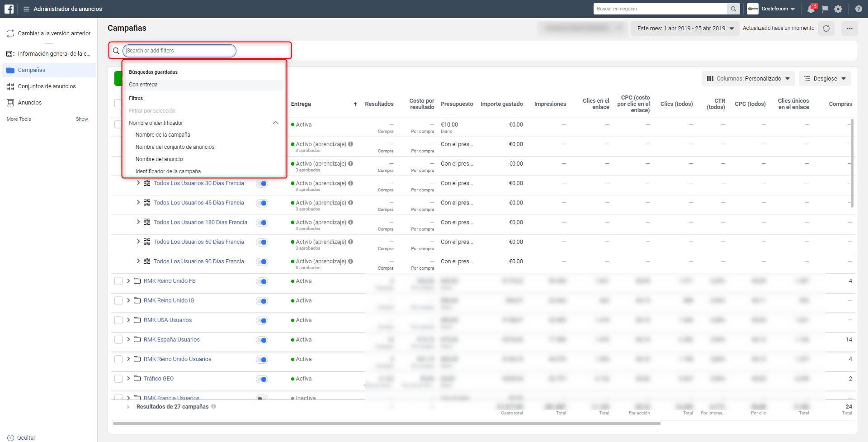Click info icon on Todos Los Usuarios 30 Días row

pos(351,183)
